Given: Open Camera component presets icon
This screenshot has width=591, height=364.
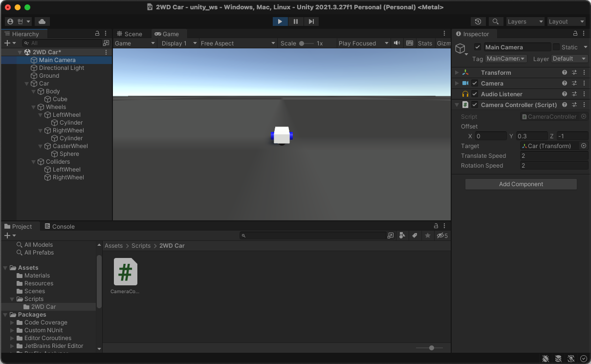Looking at the screenshot, I should point(574,83).
